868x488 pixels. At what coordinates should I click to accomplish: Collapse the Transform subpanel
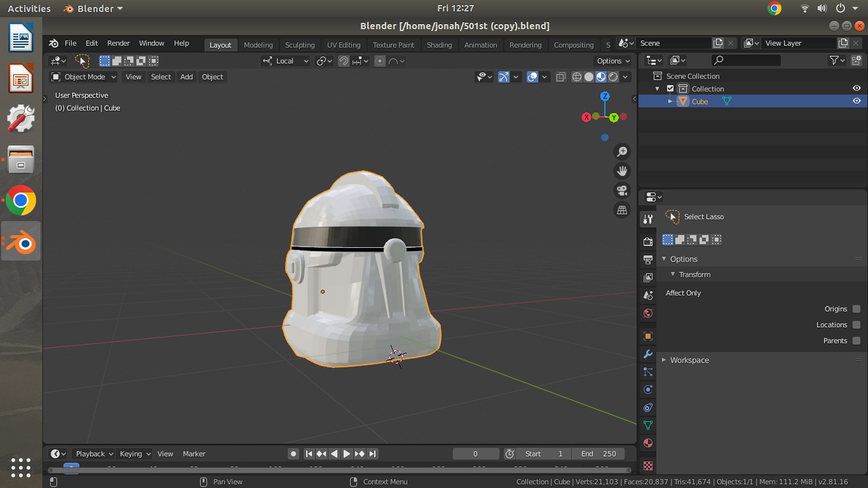point(673,274)
